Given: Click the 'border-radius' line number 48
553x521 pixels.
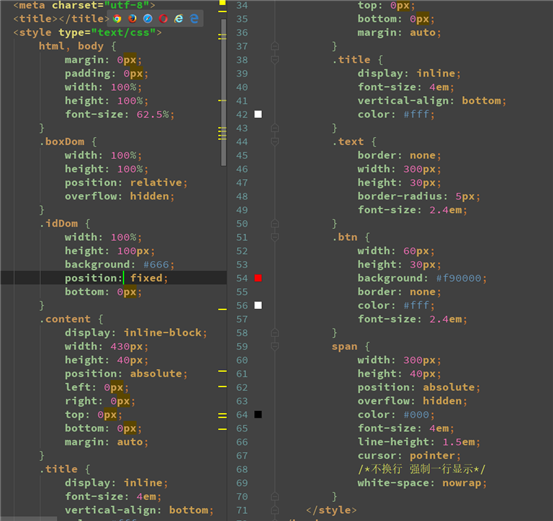Looking at the screenshot, I should tap(242, 196).
